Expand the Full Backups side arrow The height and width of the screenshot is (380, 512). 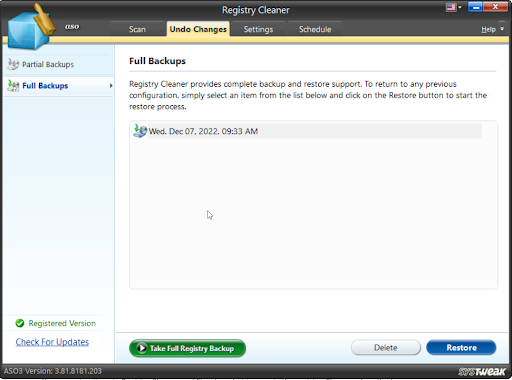[x=111, y=86]
